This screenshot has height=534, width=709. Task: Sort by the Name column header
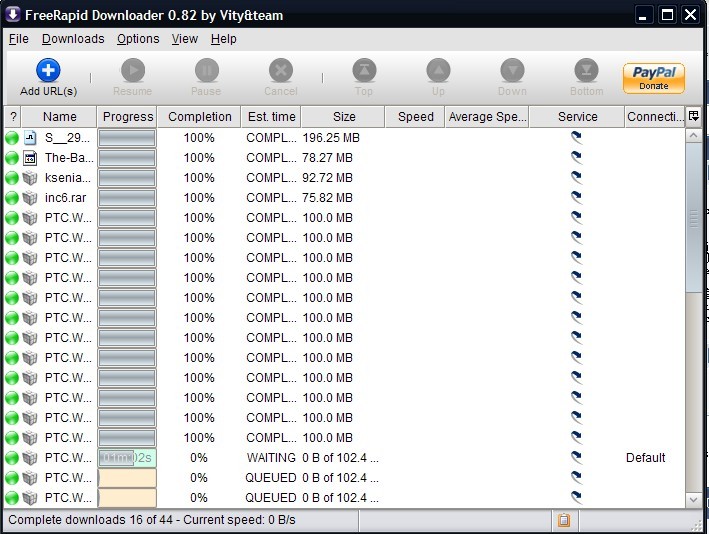(59, 117)
